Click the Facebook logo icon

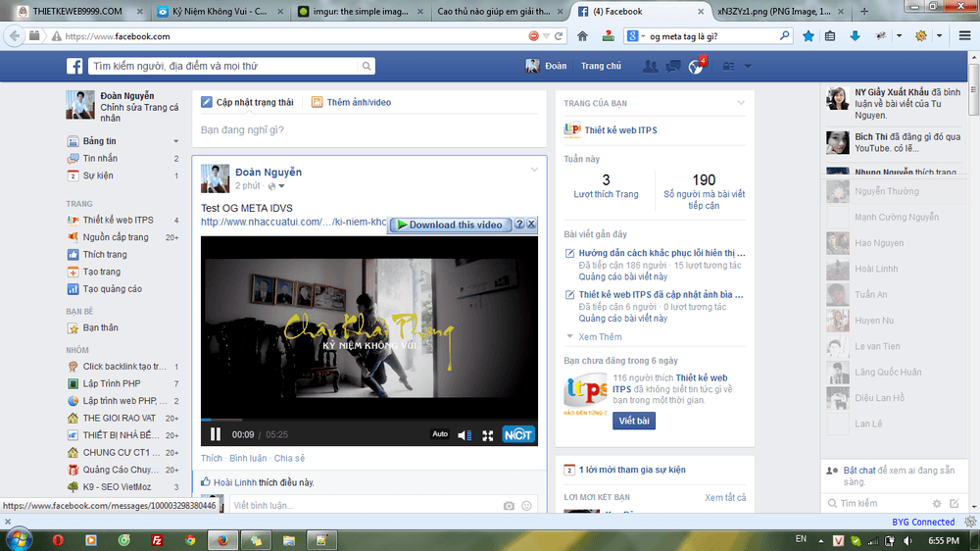click(74, 66)
